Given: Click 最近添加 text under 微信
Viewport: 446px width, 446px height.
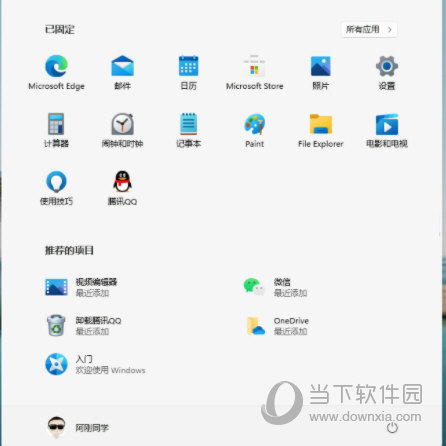Looking at the screenshot, I should point(290,293).
